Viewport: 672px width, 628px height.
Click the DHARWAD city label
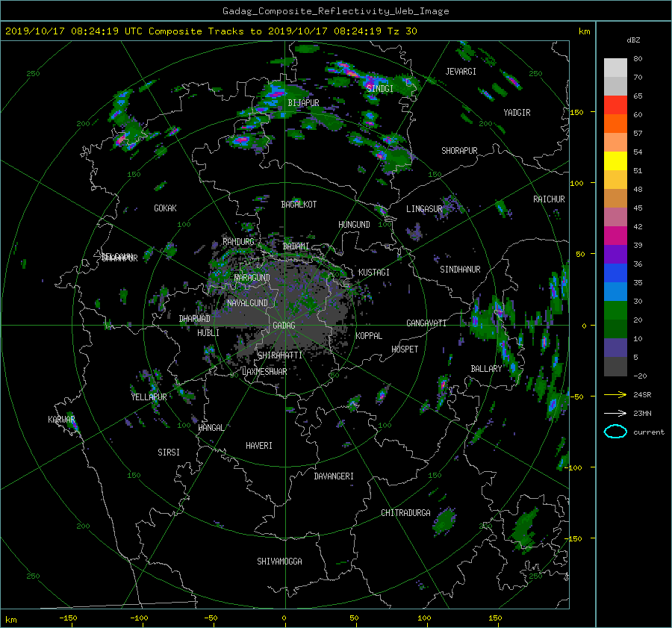195,319
